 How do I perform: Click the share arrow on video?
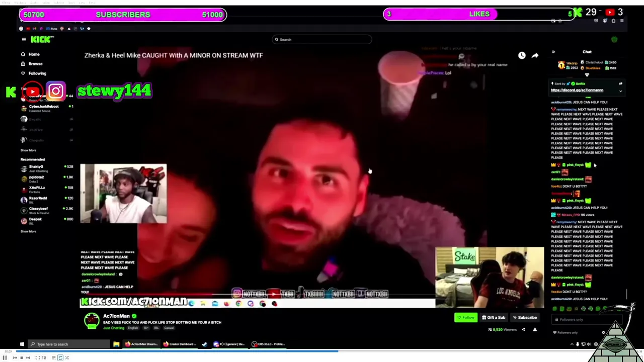(x=535, y=55)
